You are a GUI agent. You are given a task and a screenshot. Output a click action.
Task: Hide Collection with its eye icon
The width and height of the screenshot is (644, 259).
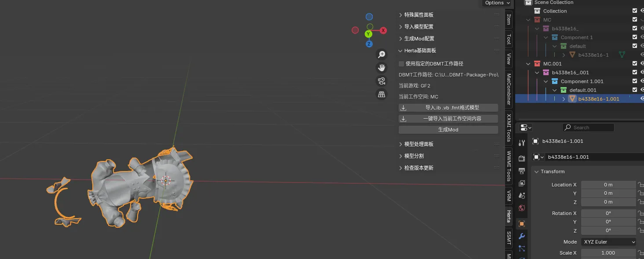642,11
